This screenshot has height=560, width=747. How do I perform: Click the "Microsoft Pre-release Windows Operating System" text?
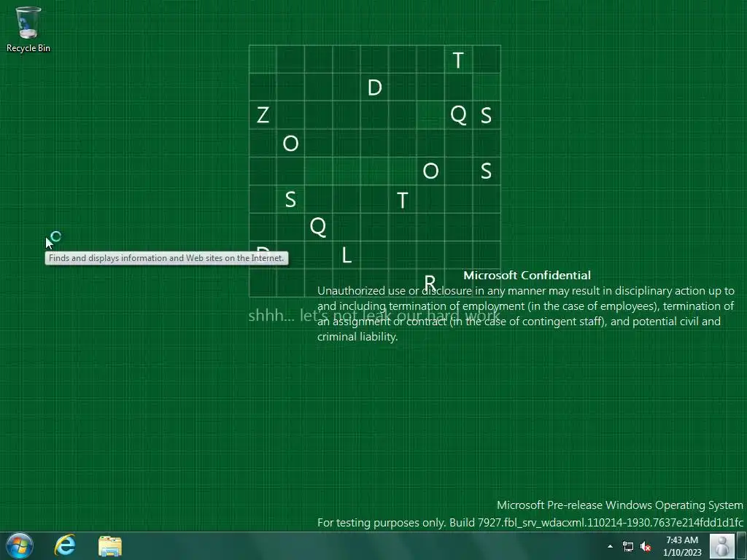click(620, 505)
